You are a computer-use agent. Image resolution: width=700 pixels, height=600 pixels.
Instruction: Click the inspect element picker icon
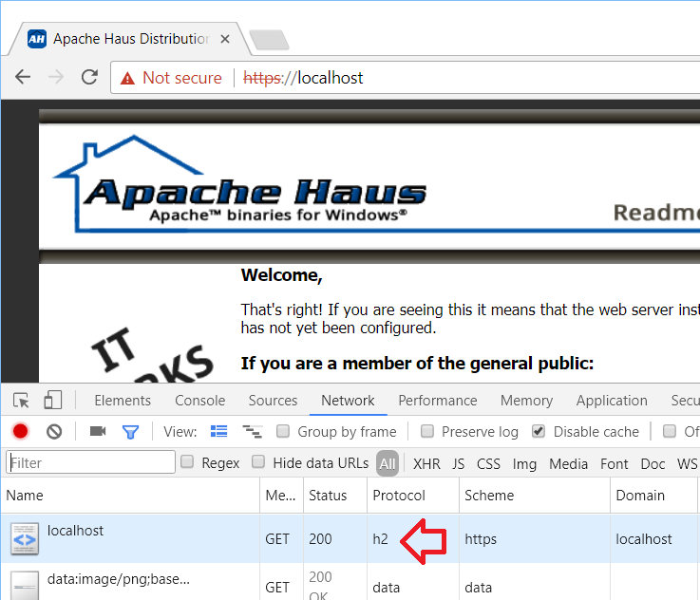tap(22, 401)
